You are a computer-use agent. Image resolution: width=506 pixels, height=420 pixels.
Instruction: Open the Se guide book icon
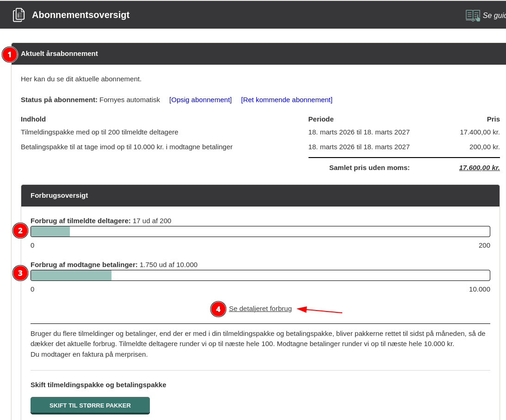tap(473, 15)
